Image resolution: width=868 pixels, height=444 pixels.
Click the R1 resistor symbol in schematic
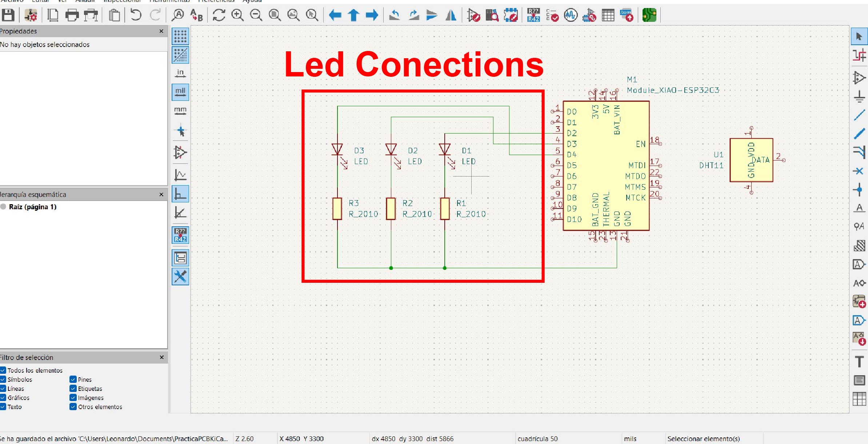[x=445, y=209]
